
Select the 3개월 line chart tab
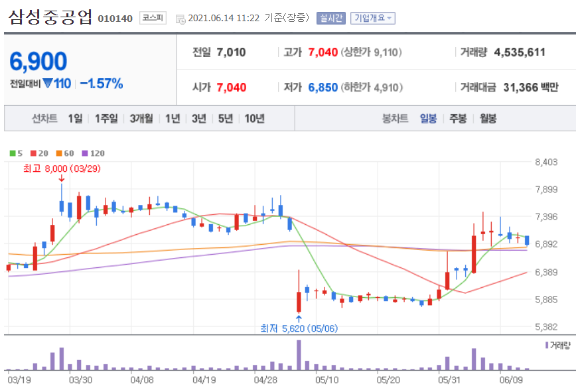(x=141, y=119)
